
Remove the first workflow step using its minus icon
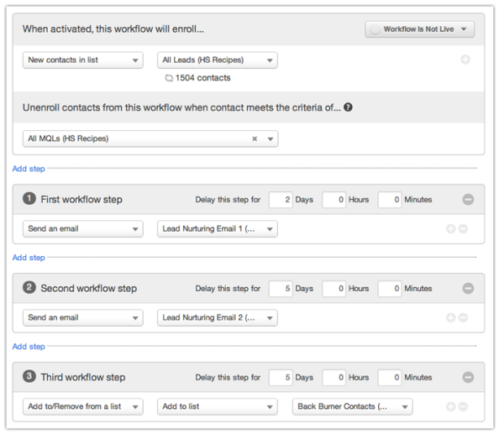[x=468, y=200]
